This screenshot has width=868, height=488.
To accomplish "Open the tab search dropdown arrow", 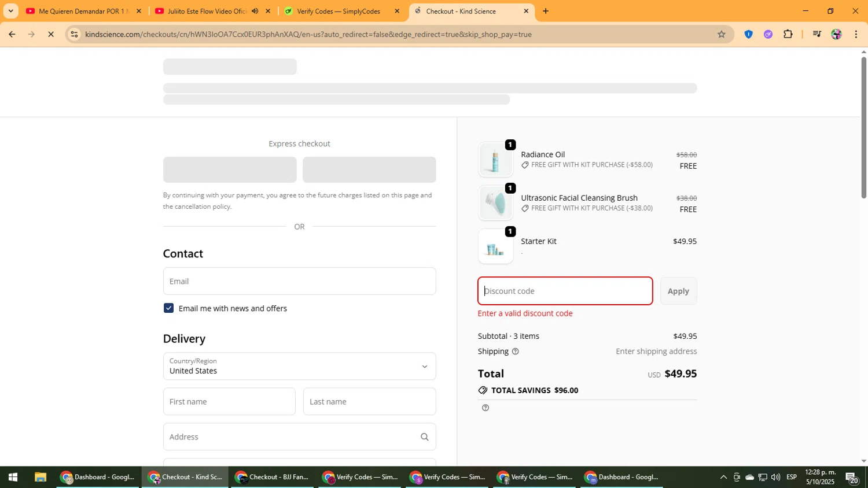I will click(10, 11).
